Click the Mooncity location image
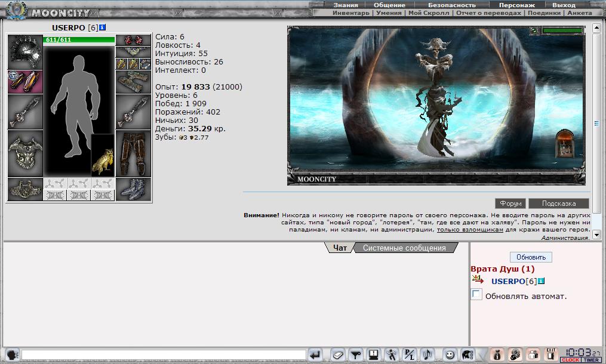 tap(436, 106)
